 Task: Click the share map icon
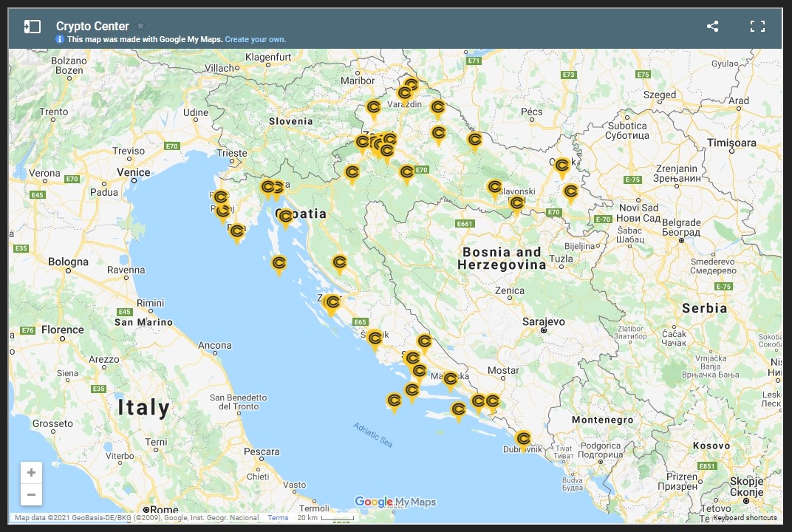click(x=712, y=27)
